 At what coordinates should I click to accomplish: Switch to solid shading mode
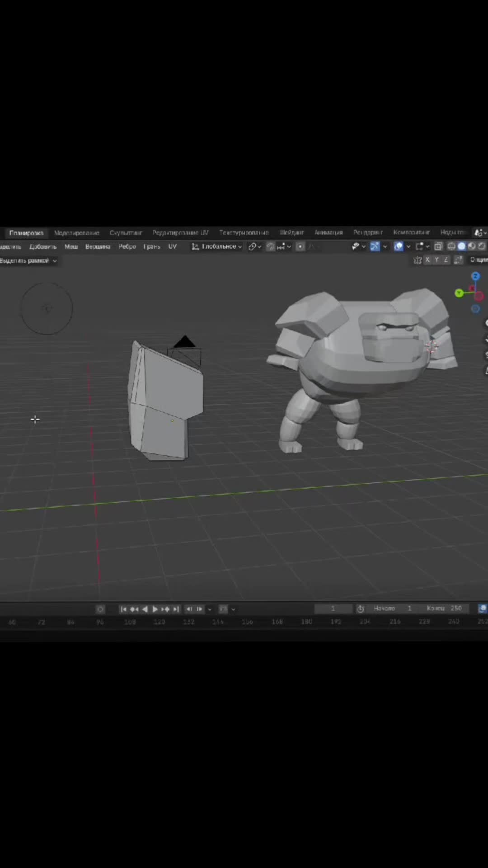pyautogui.click(x=462, y=246)
